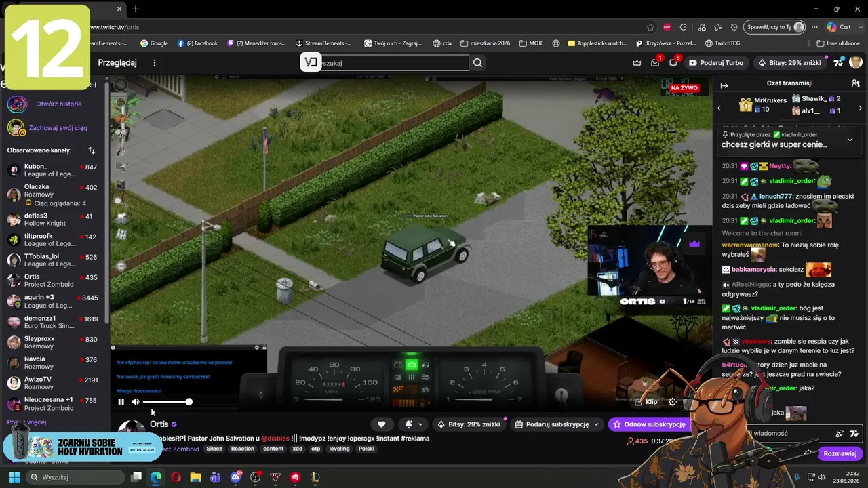The height and width of the screenshot is (488, 868).
Task: Click the Zachowaj swój ciąg link
Action: click(58, 128)
